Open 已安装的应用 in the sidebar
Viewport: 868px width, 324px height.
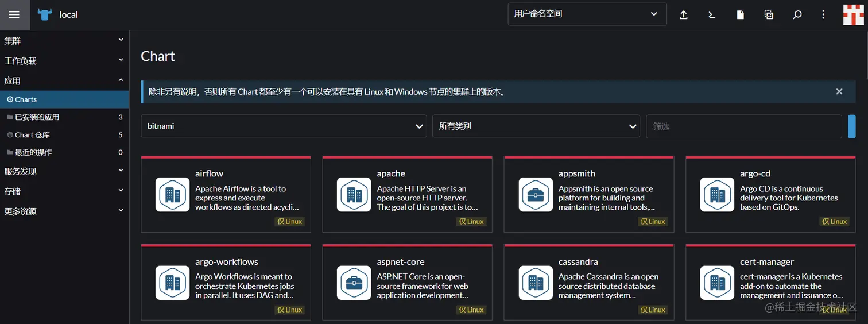[x=64, y=117]
